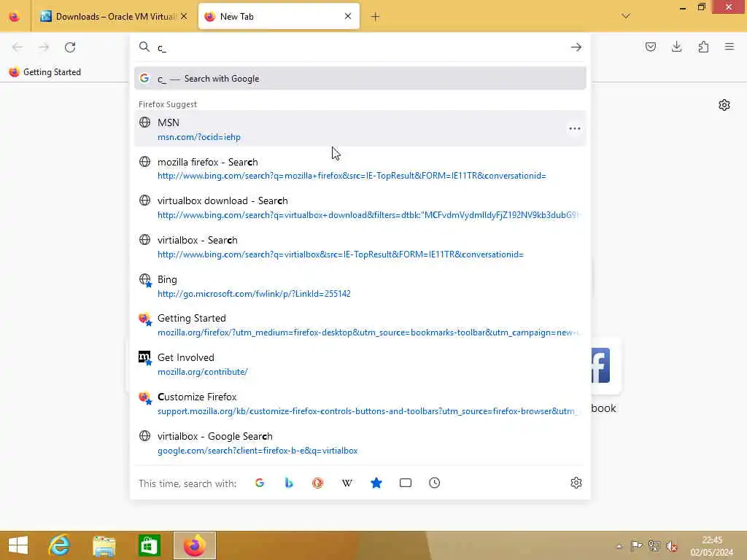
Task: Open the list all tabs dropdown
Action: 626,16
